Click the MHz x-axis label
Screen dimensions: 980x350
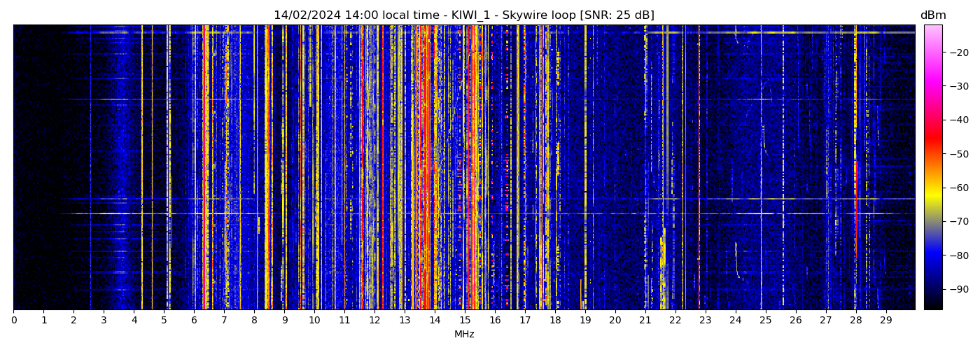[464, 335]
